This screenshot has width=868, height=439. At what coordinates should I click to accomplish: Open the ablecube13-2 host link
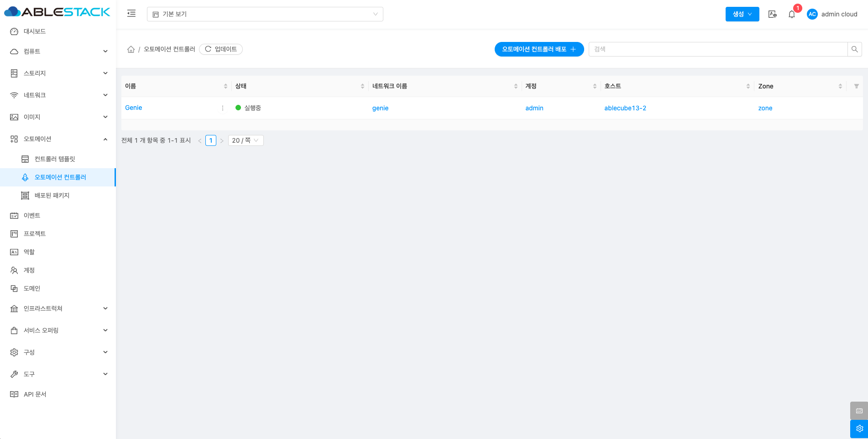click(625, 108)
